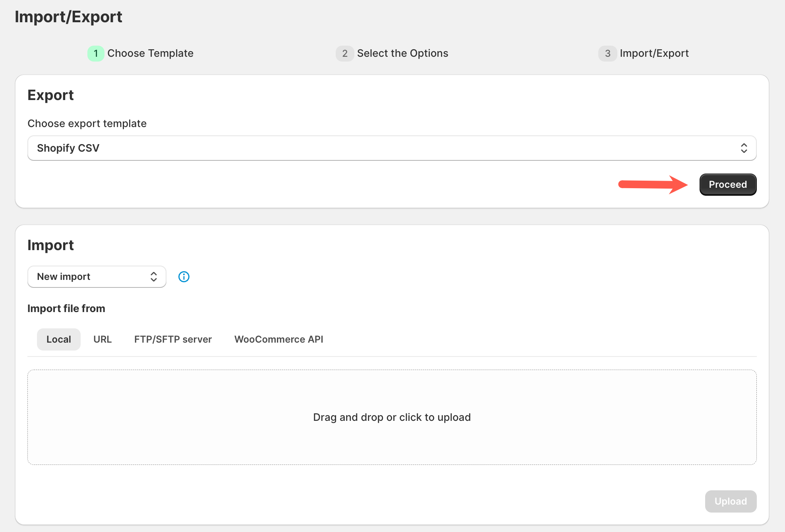This screenshot has height=532, width=785.
Task: Click step 1 Choose Template
Action: (141, 53)
